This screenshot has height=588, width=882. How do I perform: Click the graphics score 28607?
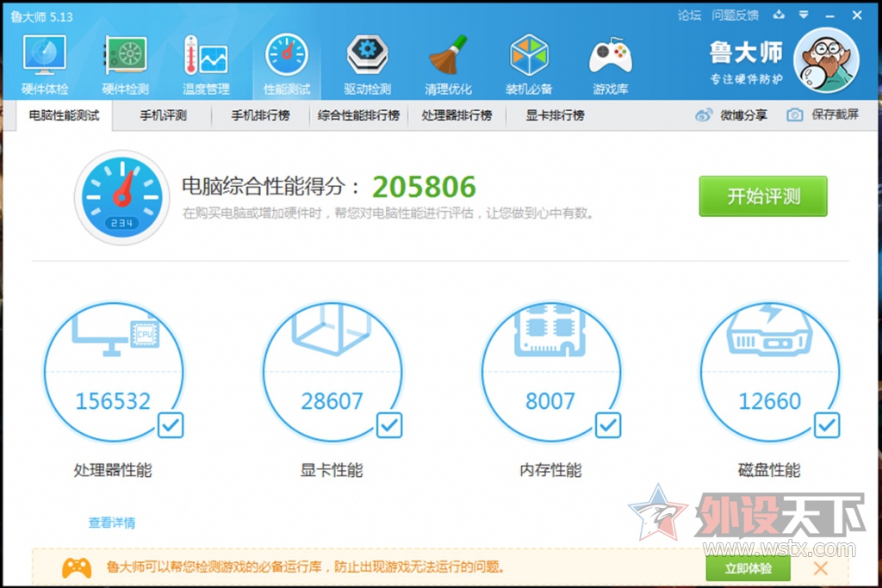point(332,401)
